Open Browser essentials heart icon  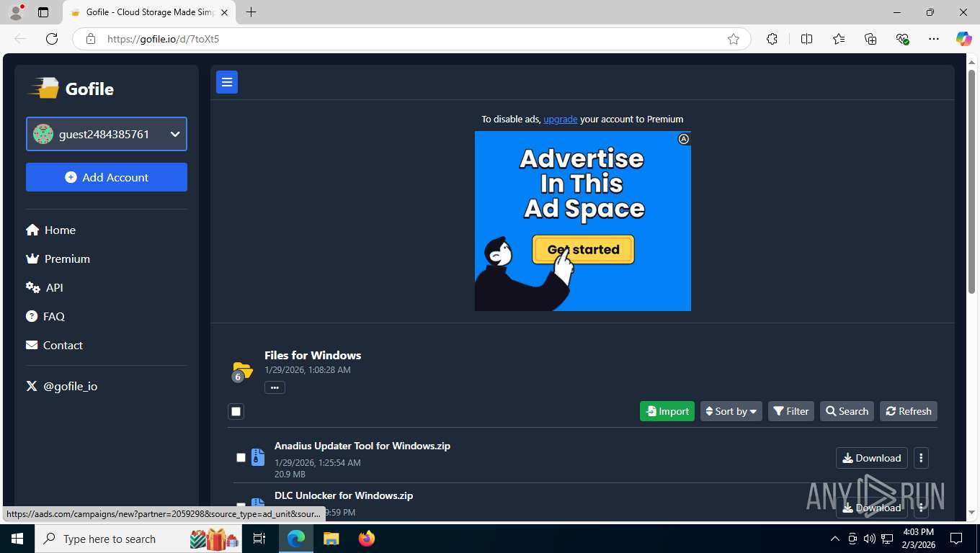902,39
